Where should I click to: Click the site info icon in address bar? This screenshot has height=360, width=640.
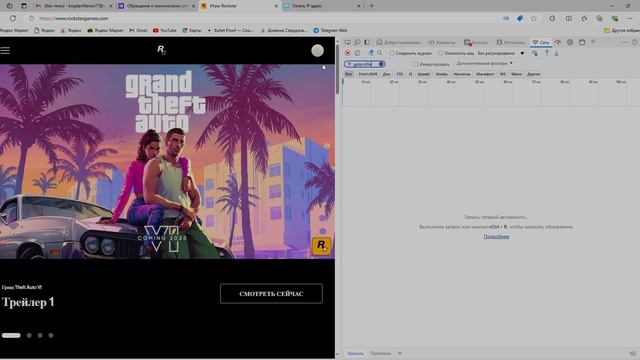31,18
